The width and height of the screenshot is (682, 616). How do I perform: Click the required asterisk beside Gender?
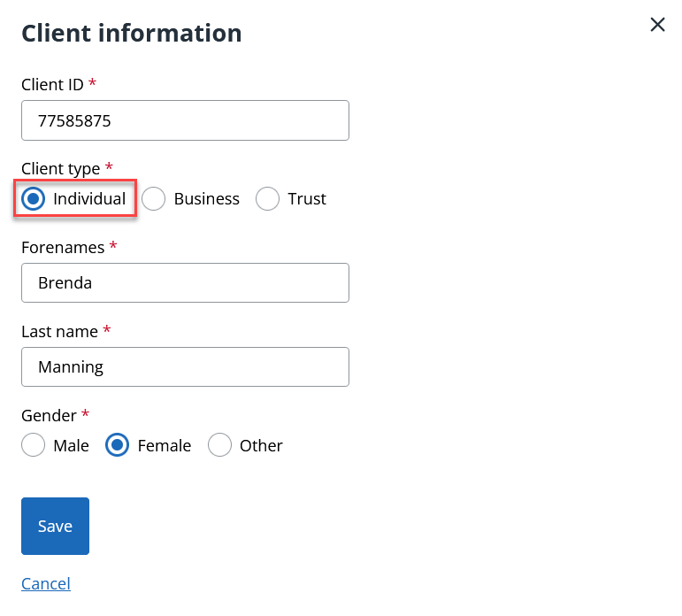point(86,413)
